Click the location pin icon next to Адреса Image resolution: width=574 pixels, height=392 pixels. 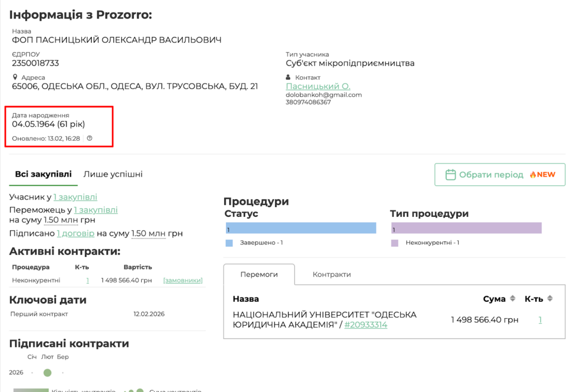15,77
